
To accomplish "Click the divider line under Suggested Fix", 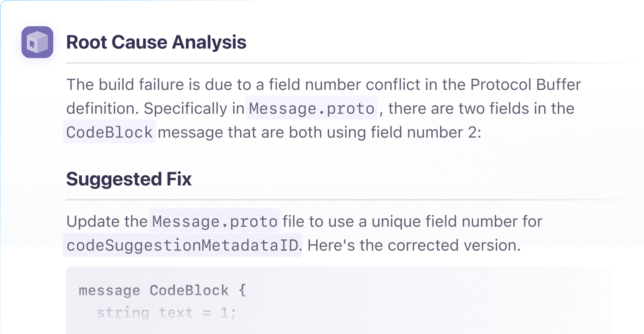I will [x=350, y=200].
